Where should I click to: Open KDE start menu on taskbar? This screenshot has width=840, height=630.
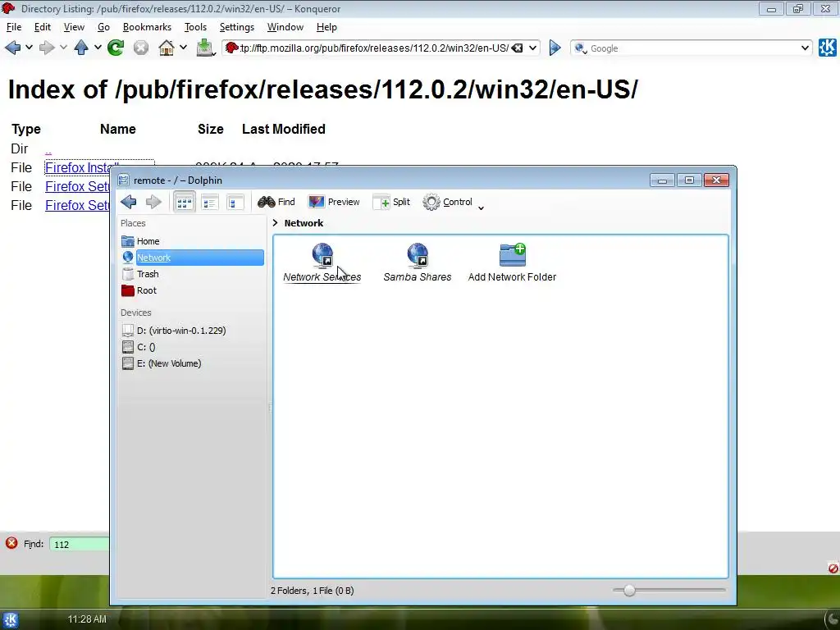11,620
